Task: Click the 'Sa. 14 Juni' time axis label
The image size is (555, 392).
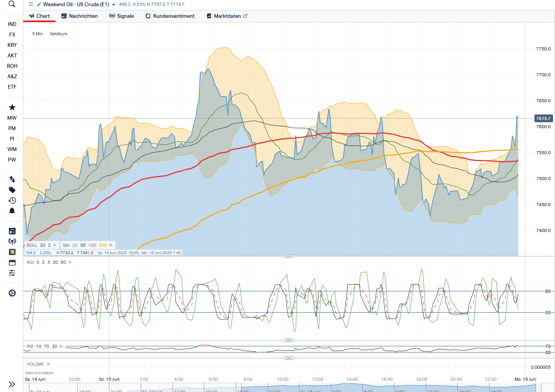Action: 35,379
